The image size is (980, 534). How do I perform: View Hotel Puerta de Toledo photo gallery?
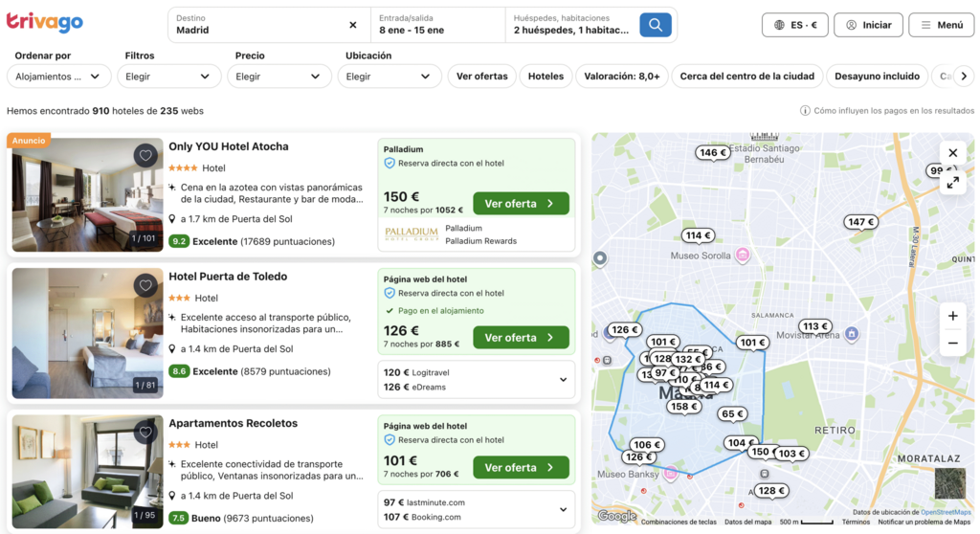tap(87, 333)
